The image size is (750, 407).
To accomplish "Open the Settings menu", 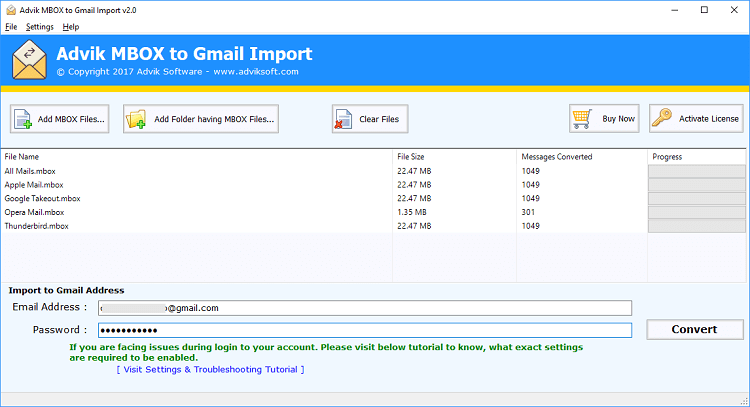I will (40, 27).
